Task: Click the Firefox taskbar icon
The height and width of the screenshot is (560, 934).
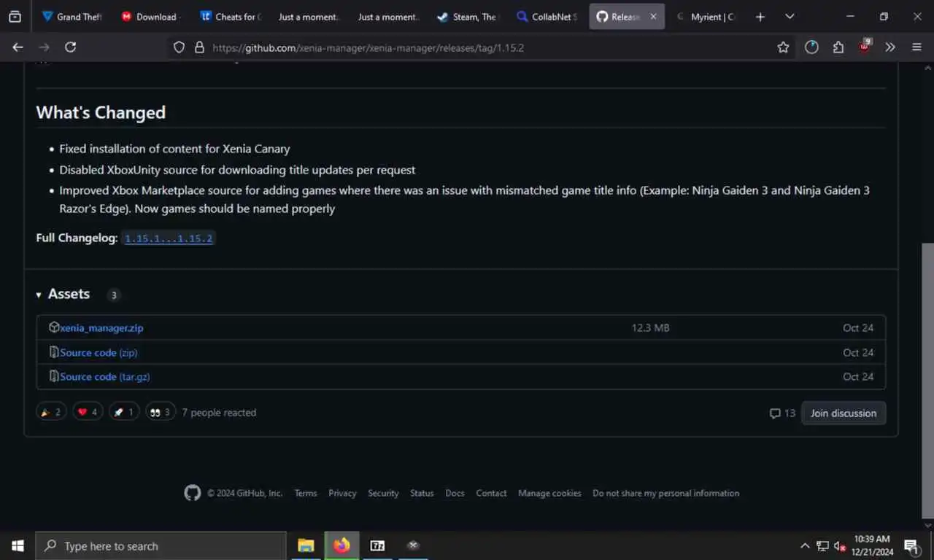Action: click(x=341, y=545)
